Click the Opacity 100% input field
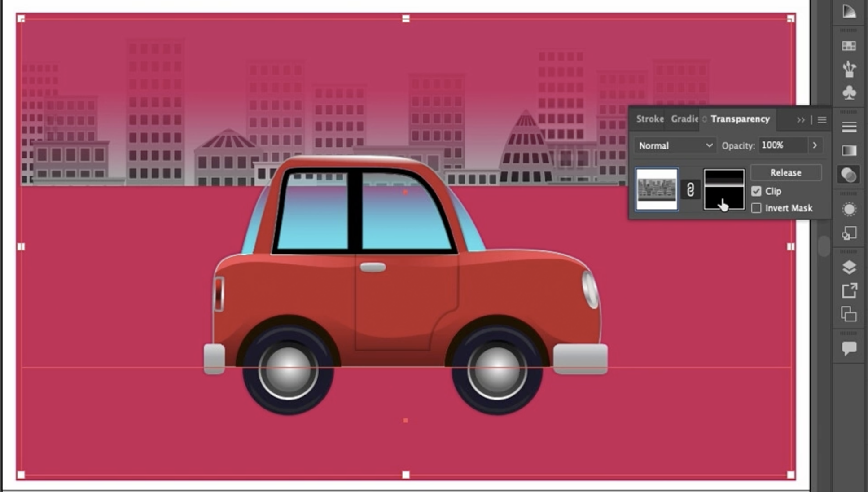 782,145
